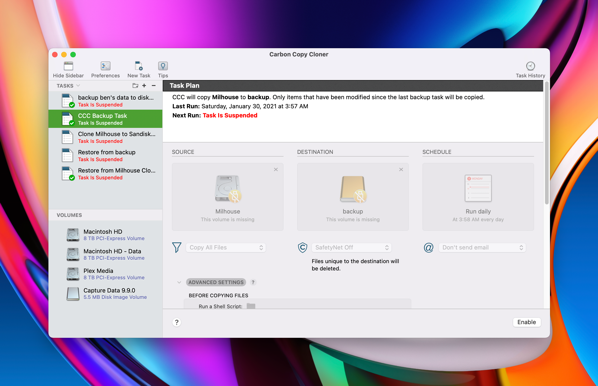This screenshot has height=386, width=598.
Task: Click the SOURCE section label
Action: (183, 152)
